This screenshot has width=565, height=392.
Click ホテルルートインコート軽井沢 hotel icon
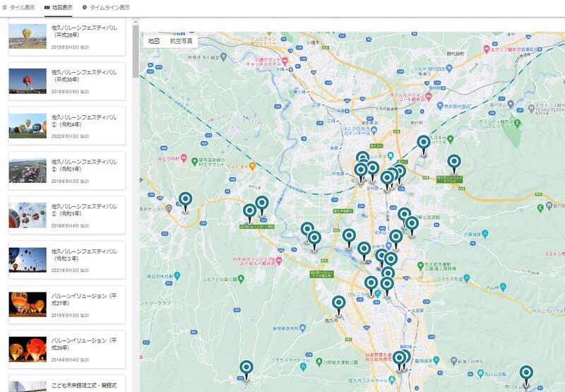click(429, 96)
